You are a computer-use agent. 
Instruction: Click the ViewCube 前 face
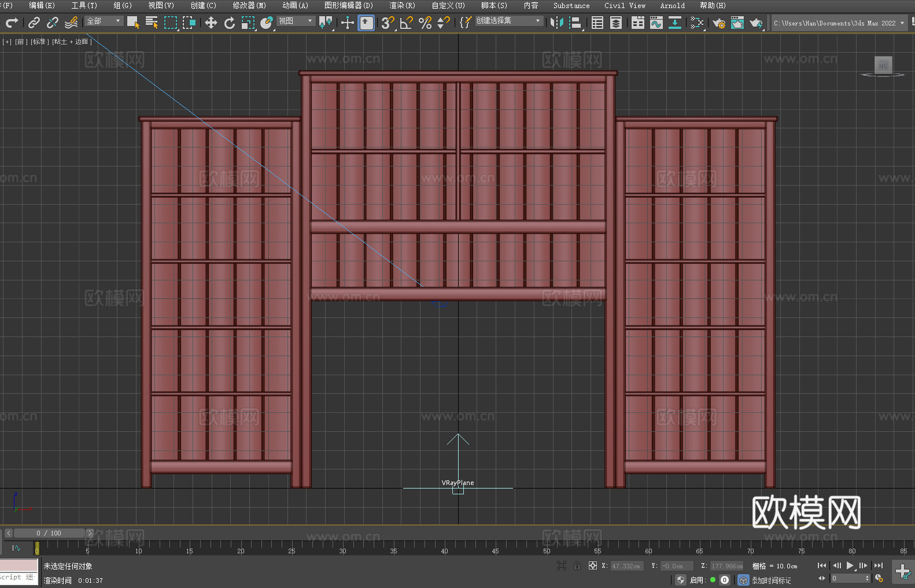pyautogui.click(x=883, y=64)
